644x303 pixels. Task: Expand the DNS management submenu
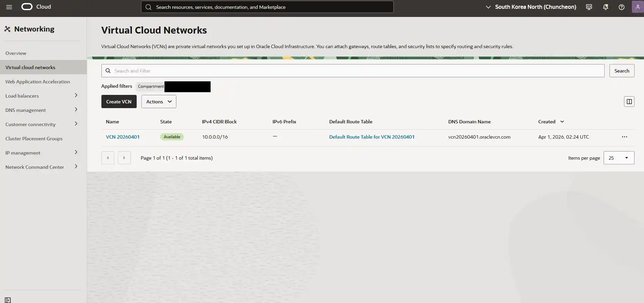point(76,110)
